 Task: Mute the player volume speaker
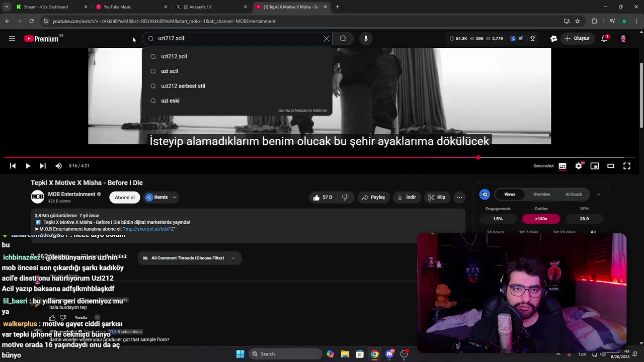point(58,166)
